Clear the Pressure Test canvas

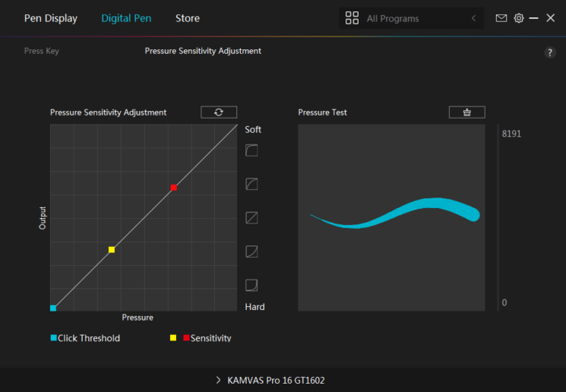[x=466, y=112]
